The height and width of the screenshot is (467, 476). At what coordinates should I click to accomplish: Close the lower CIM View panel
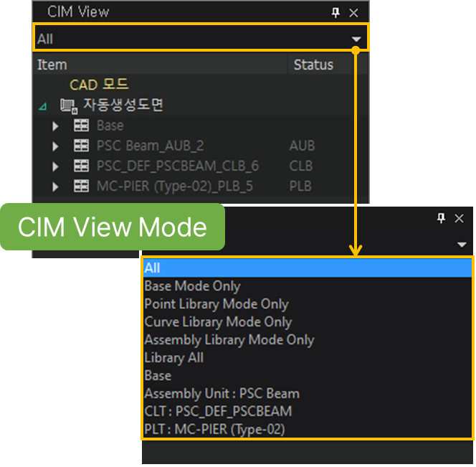click(x=459, y=218)
